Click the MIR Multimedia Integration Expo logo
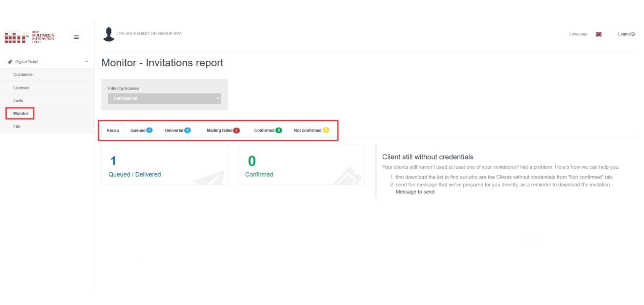The width and height of the screenshot is (644, 305). 29,37
